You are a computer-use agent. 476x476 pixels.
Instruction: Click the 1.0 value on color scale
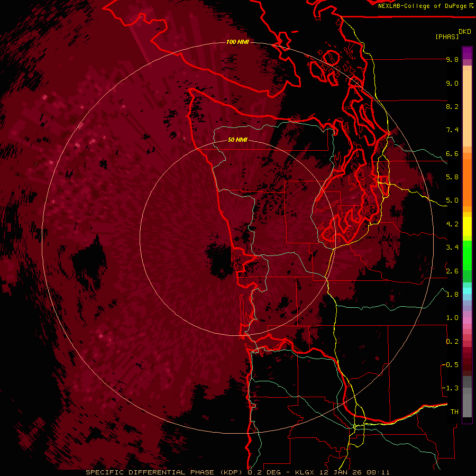point(452,318)
